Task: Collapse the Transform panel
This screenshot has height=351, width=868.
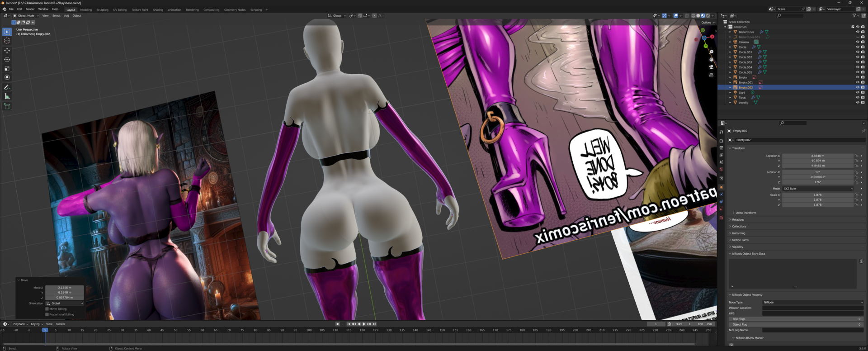Action: 738,148
